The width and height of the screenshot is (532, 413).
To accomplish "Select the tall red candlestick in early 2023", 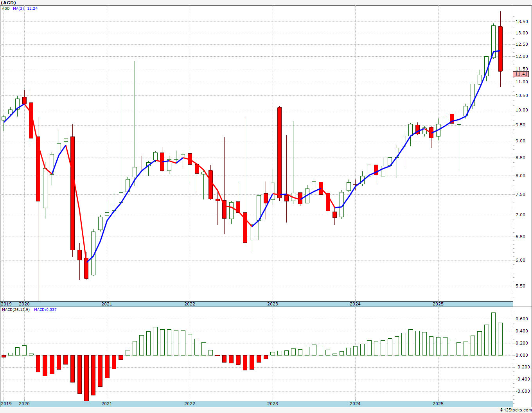I will (x=280, y=153).
